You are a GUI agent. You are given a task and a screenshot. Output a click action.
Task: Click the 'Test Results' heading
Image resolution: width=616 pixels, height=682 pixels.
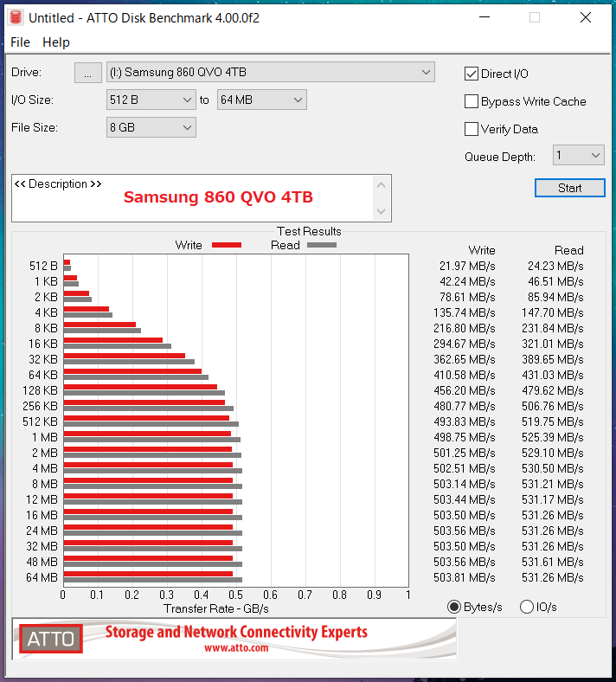(x=309, y=231)
